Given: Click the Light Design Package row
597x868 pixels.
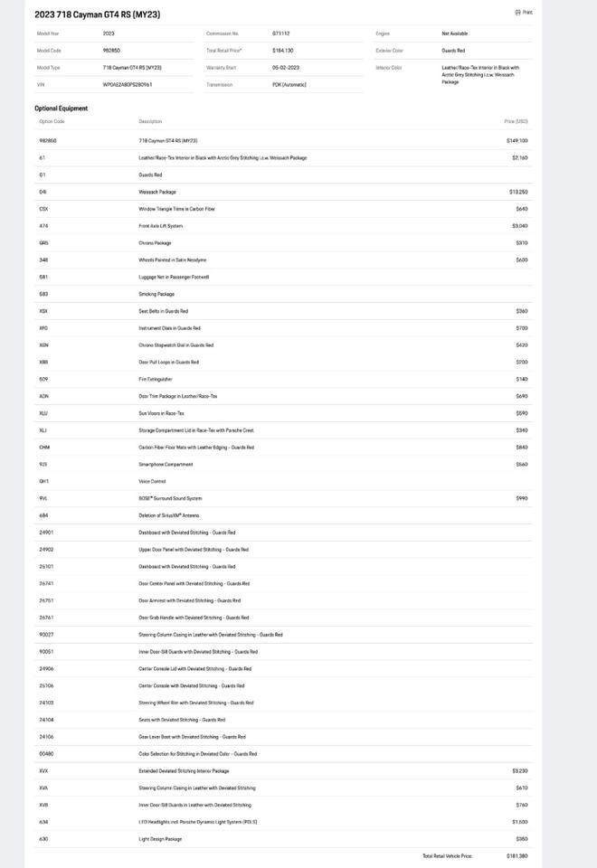Looking at the screenshot, I should [160, 839].
